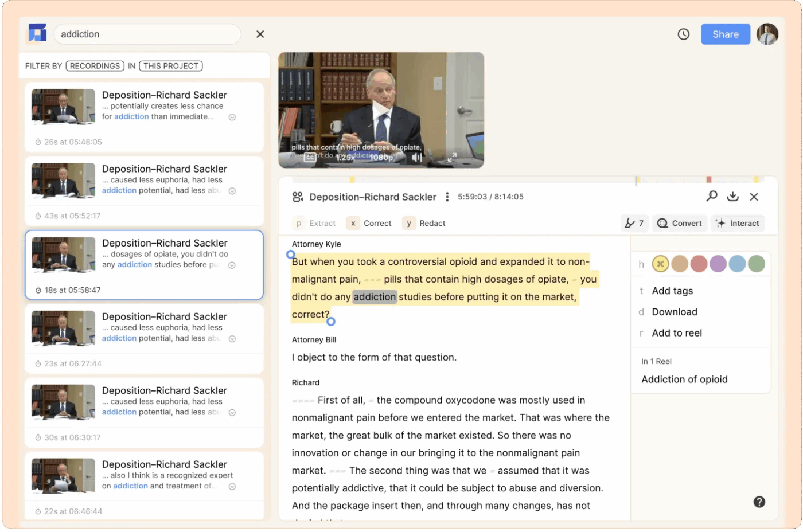Open the history clock icon
This screenshot has height=532, width=803.
(683, 34)
